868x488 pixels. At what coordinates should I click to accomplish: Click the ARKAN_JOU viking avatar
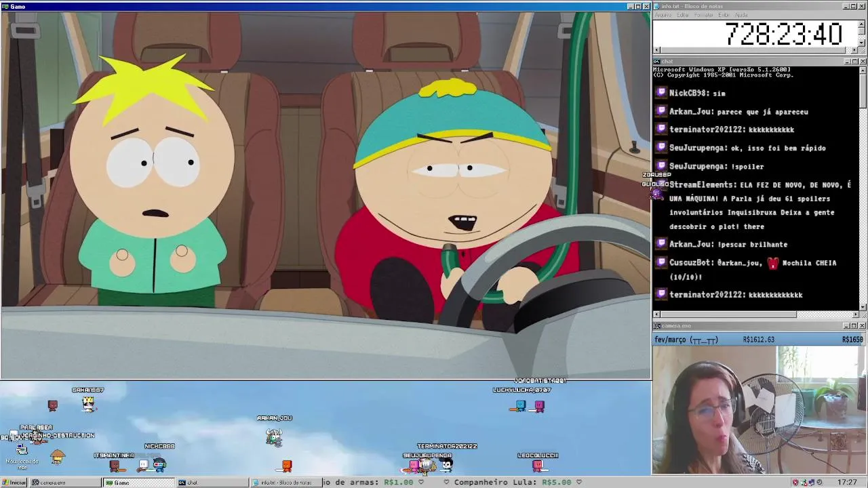click(274, 437)
